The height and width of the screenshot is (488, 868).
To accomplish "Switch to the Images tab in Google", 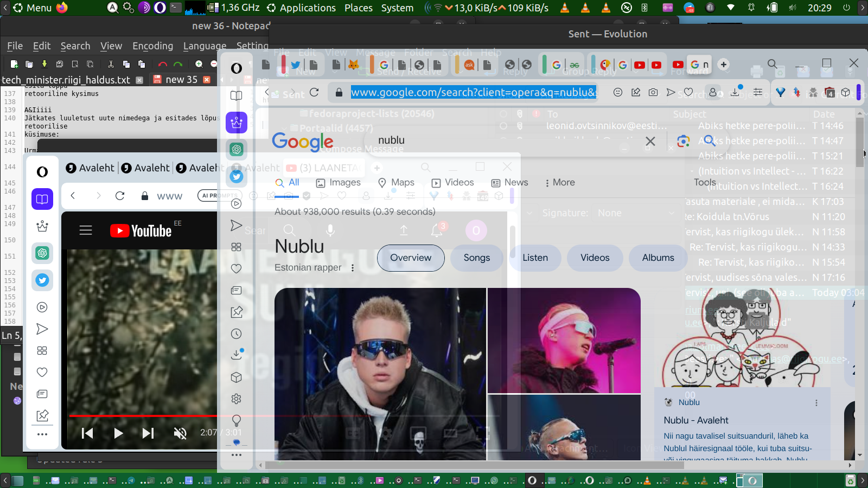I will tap(339, 183).
